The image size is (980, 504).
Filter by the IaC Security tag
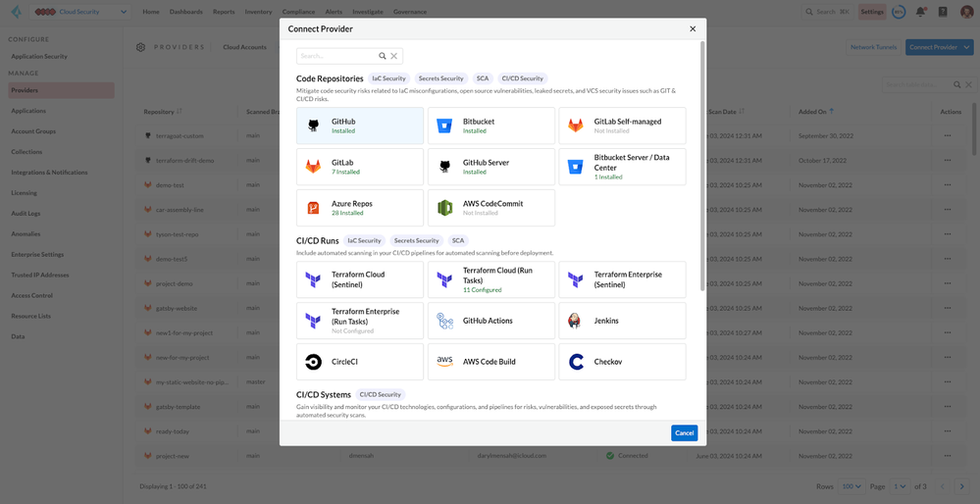pos(388,78)
